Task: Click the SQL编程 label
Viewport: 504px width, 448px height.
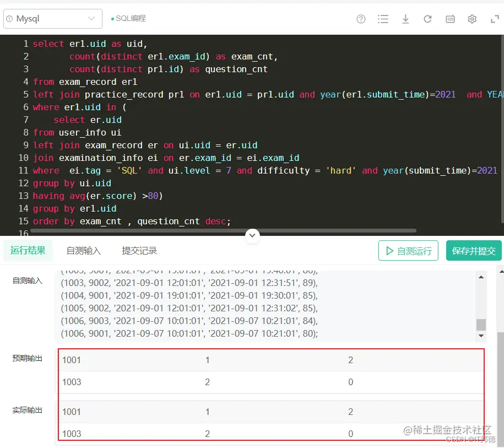Action: click(131, 18)
